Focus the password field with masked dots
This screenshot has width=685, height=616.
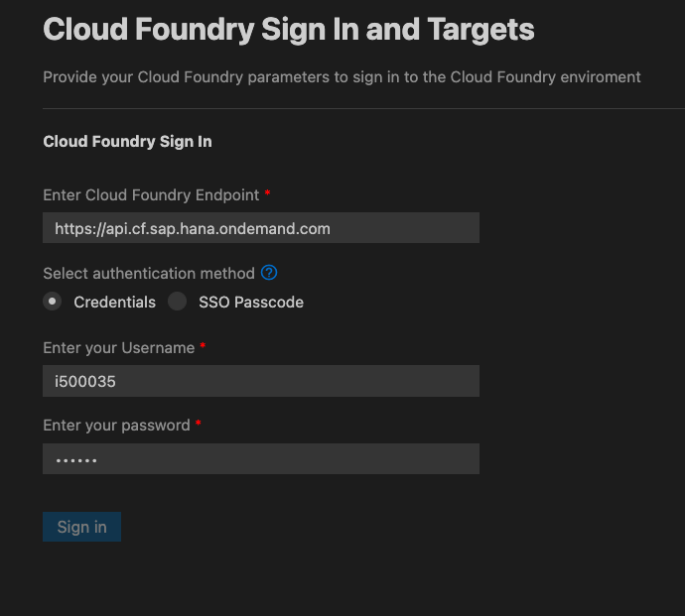(261, 459)
